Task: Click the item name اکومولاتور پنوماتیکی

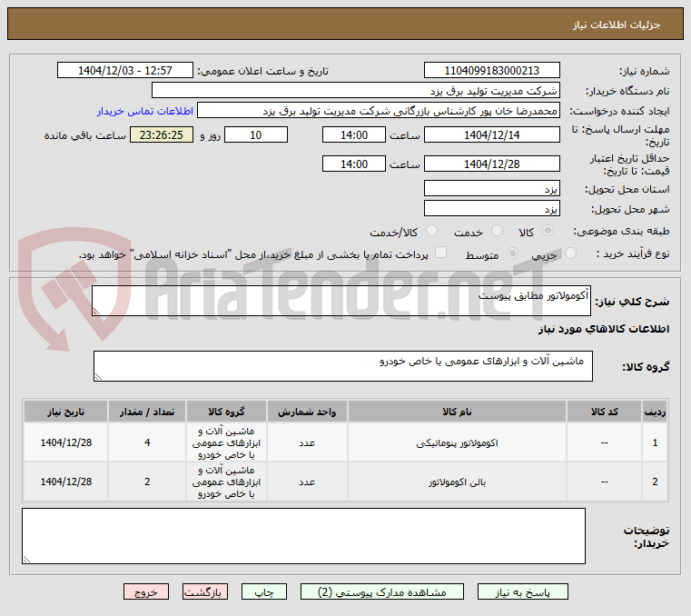Action: [457, 443]
